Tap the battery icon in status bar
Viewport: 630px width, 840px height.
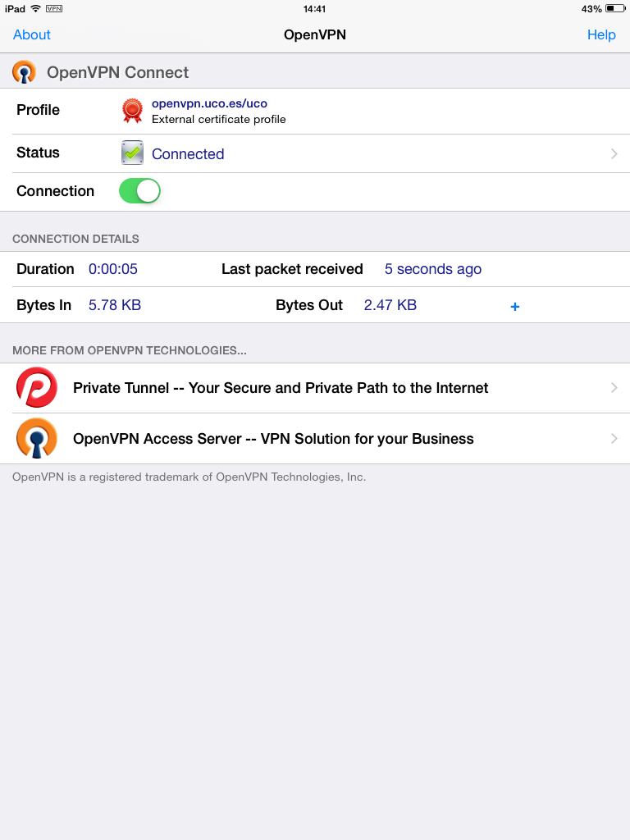click(x=615, y=8)
